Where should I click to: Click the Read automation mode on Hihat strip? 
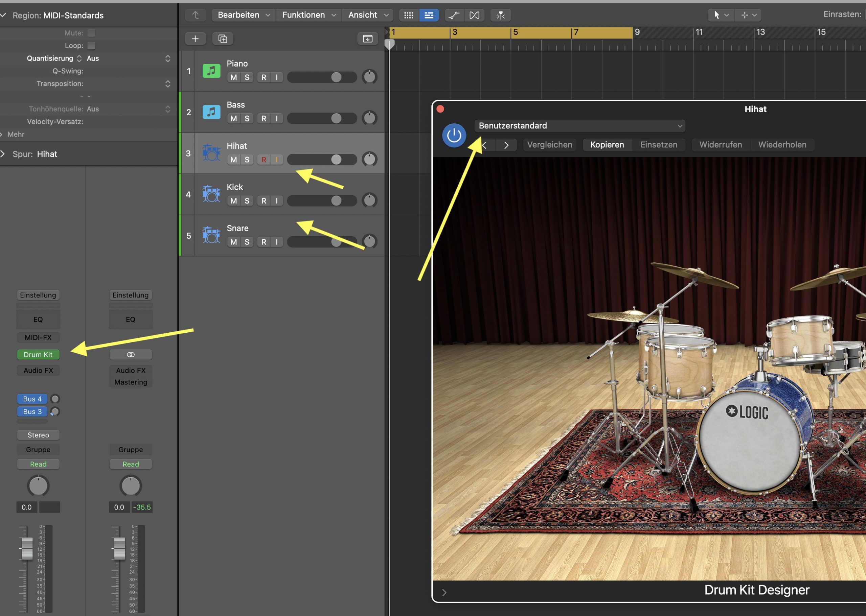point(38,464)
